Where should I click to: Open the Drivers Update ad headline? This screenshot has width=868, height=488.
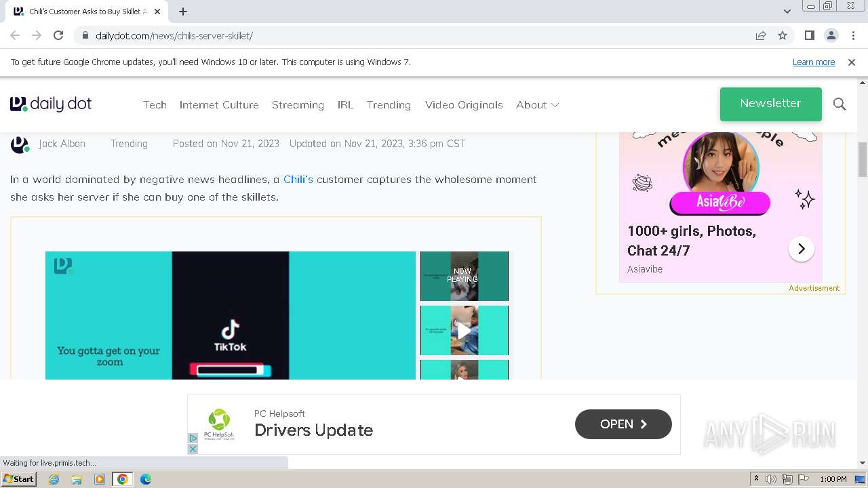[x=313, y=430]
